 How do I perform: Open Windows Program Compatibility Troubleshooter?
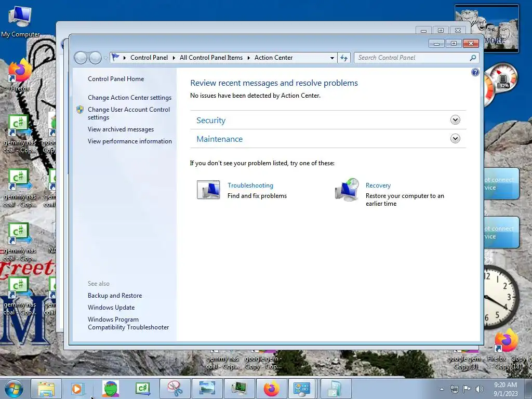click(x=128, y=323)
